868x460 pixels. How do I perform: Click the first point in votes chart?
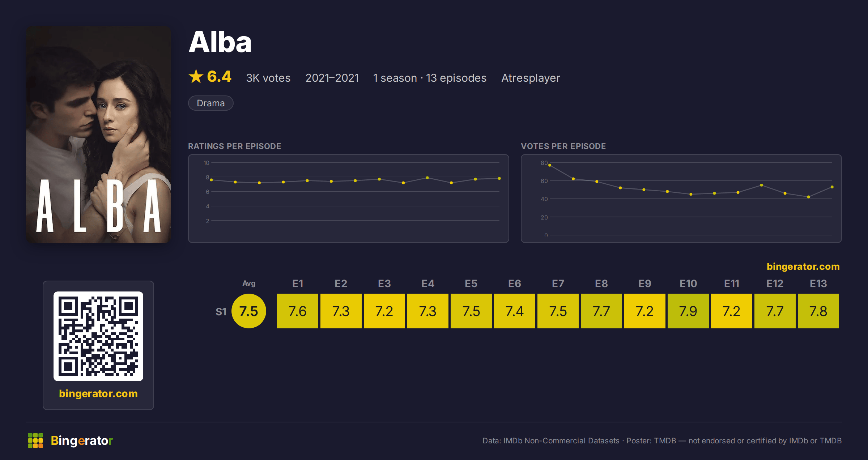click(550, 165)
